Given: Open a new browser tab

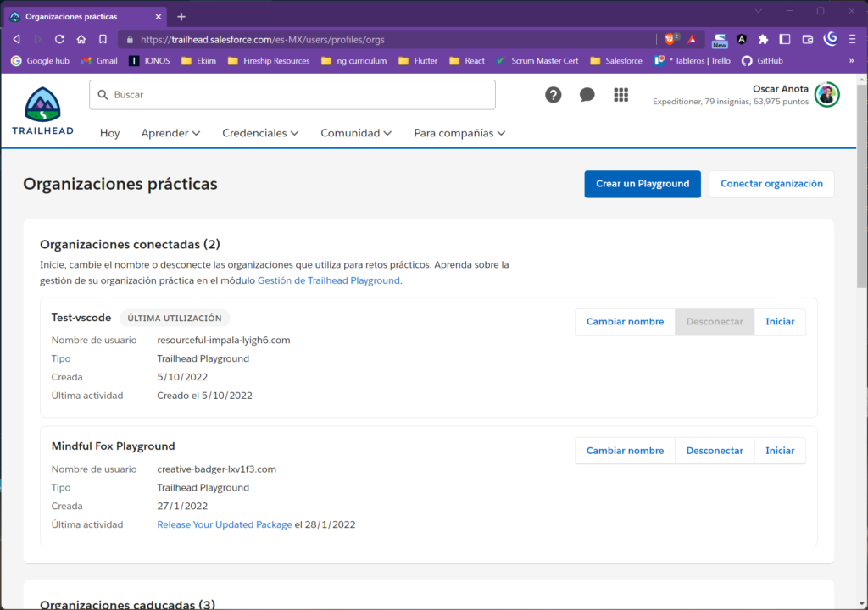Looking at the screenshot, I should pyautogui.click(x=181, y=16).
